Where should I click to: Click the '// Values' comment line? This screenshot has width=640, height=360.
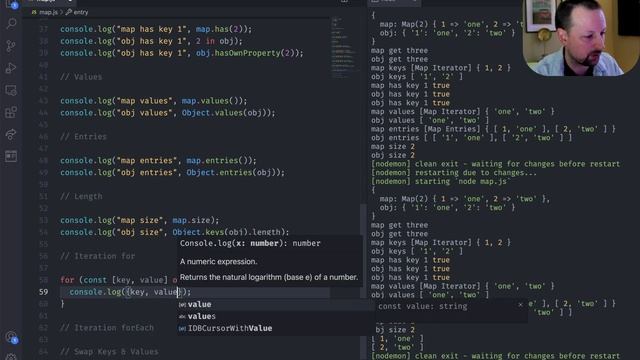(x=81, y=77)
